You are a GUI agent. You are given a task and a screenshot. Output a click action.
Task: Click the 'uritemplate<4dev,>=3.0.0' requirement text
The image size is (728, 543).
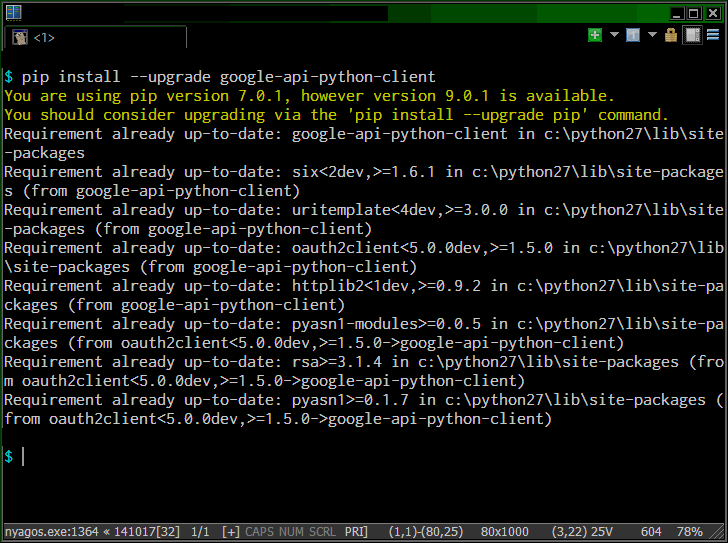400,210
